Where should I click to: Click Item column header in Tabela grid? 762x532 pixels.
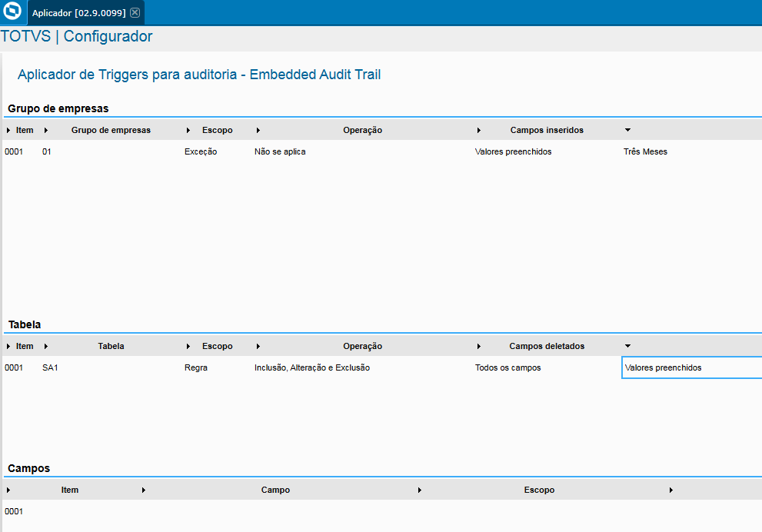25,347
